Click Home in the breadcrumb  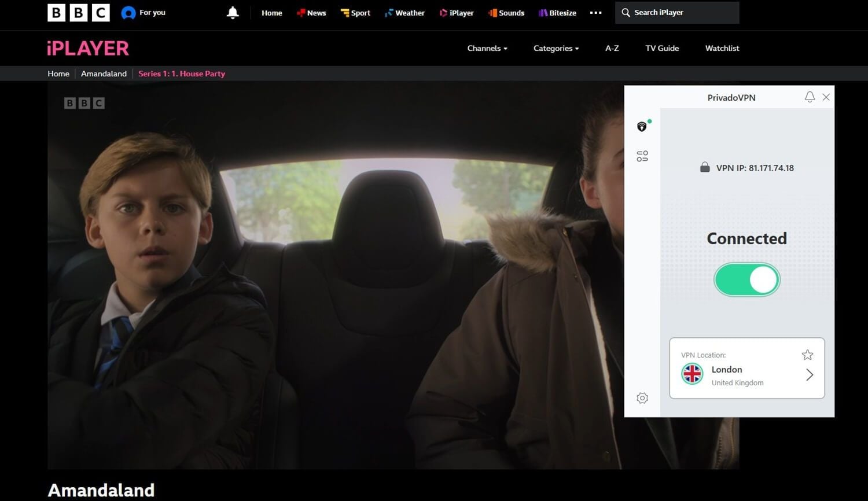[x=58, y=73]
